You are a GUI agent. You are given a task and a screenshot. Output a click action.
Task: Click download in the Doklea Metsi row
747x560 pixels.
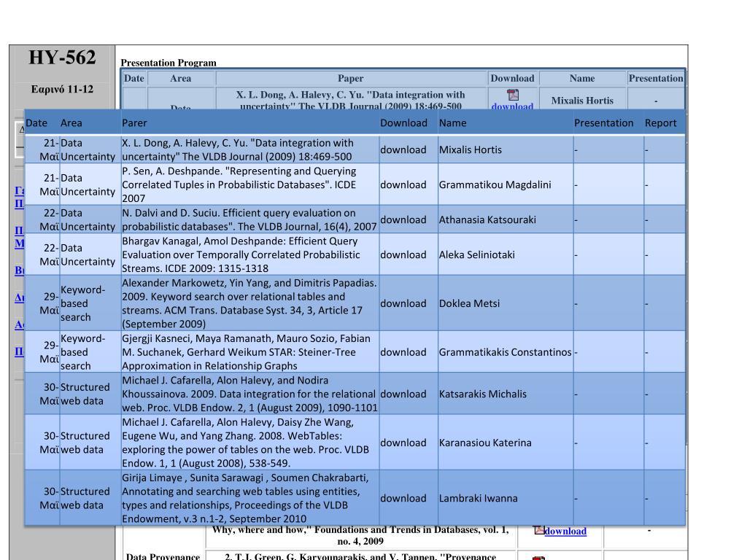click(x=403, y=303)
